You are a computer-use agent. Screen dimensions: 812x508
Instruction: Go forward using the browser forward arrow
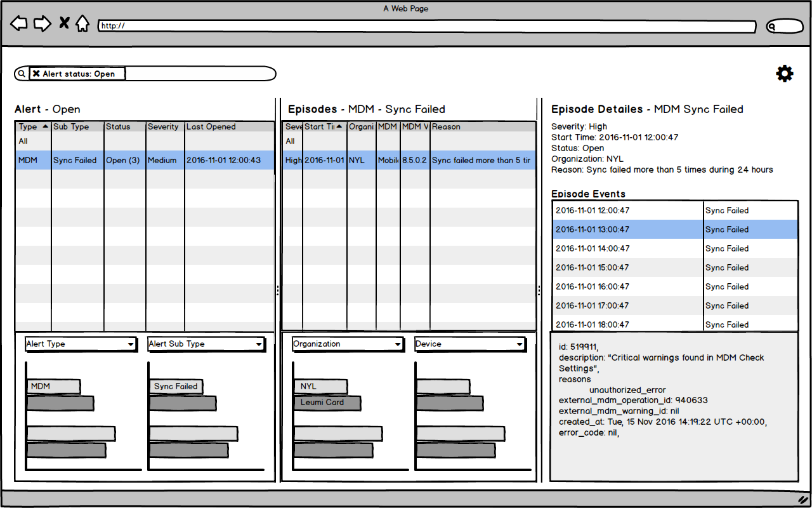[42, 23]
